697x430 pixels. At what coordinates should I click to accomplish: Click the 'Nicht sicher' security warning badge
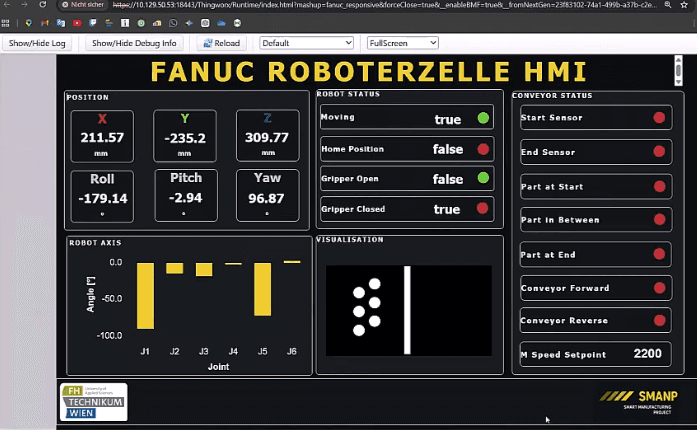(x=83, y=4)
